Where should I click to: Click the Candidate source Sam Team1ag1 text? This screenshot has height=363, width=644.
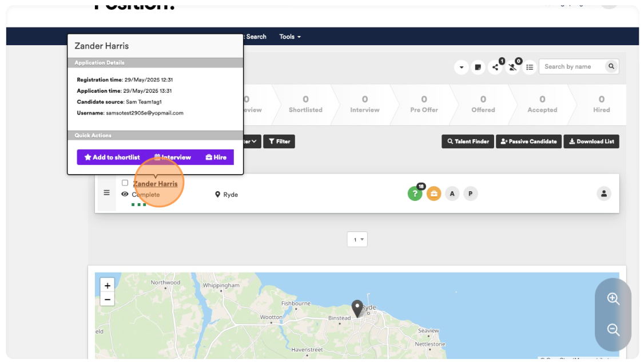[x=144, y=102]
